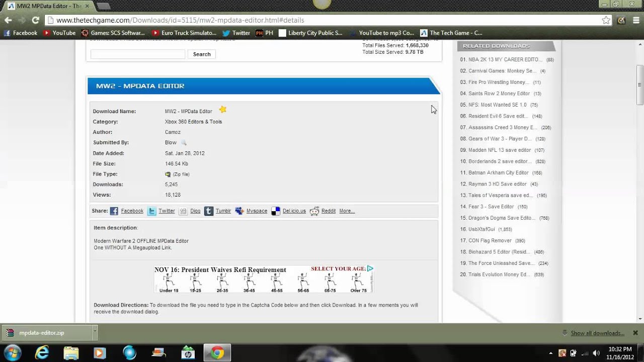Click the HP icon in the taskbar
644x362 pixels.
point(188,353)
